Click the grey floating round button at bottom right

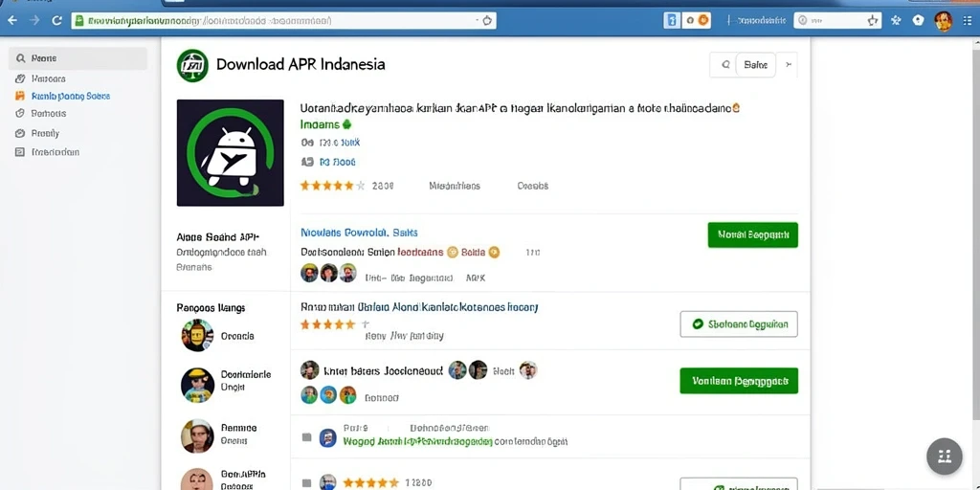(945, 457)
